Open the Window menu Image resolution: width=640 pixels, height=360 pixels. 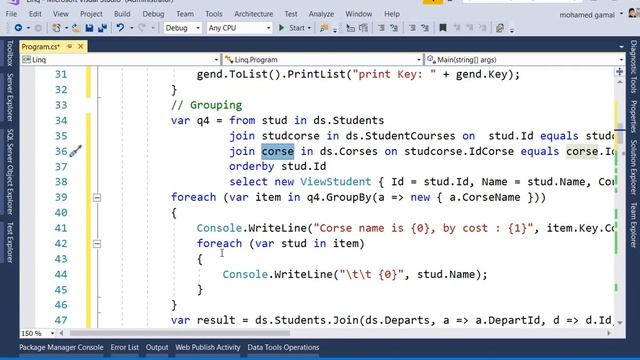tap(359, 14)
